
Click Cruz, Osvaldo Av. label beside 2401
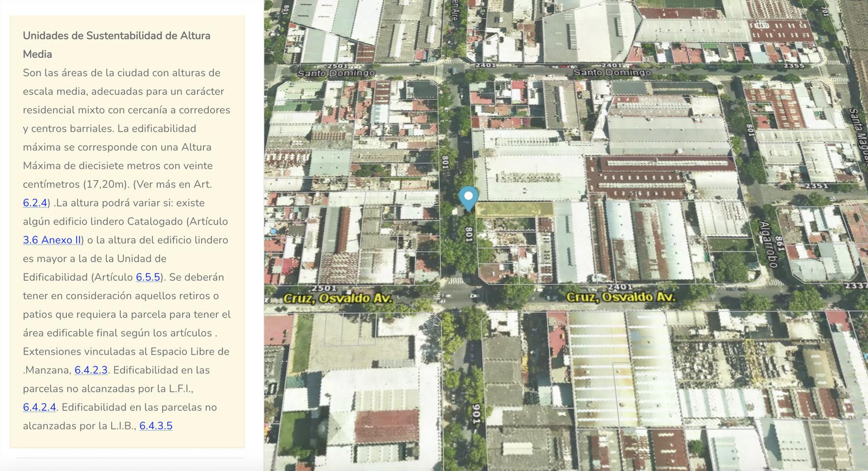621,297
